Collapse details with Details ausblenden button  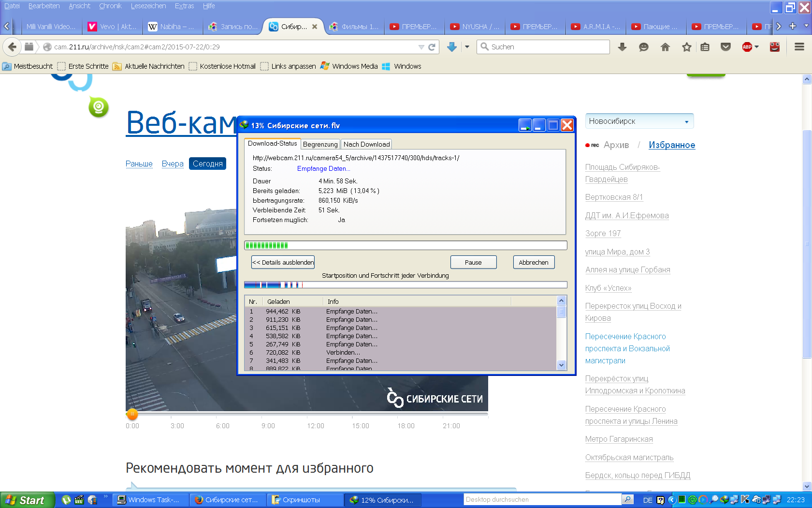click(283, 262)
